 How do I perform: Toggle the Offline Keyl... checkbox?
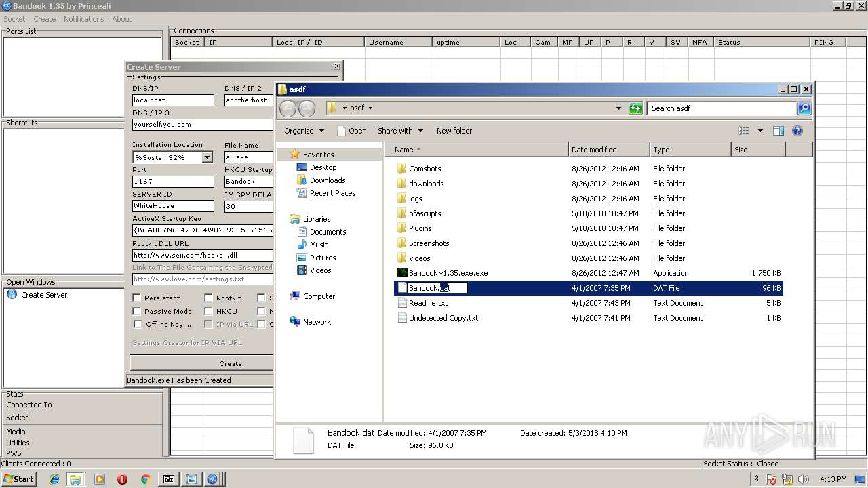[137, 324]
